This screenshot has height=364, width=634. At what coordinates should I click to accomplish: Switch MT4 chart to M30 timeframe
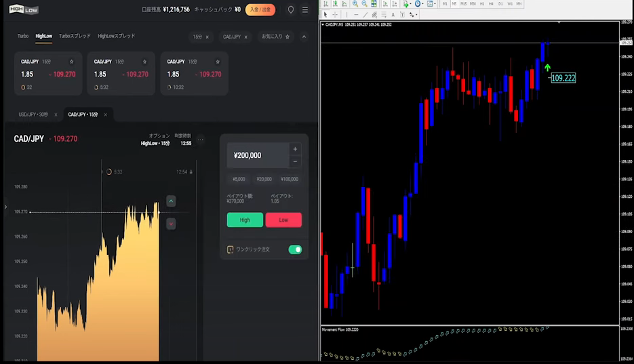point(473,3)
